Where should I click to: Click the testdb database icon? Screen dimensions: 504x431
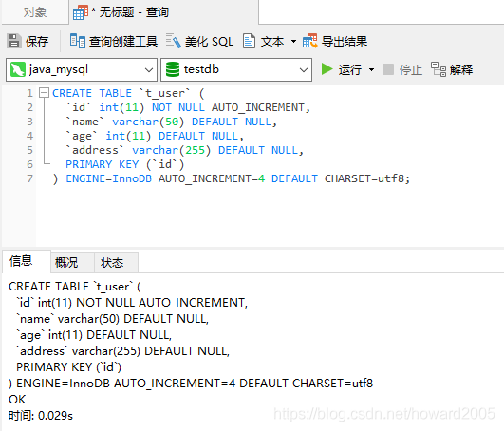point(173,69)
